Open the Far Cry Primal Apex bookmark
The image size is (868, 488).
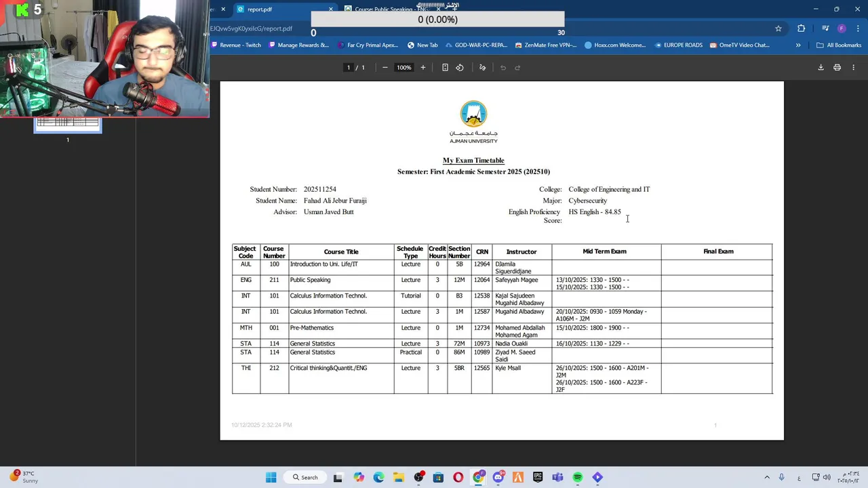(368, 45)
